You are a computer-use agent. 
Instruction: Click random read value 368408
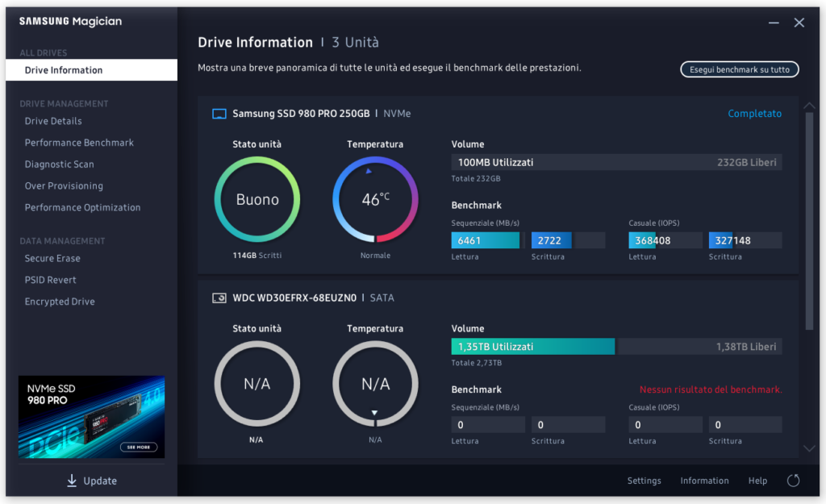665,240
